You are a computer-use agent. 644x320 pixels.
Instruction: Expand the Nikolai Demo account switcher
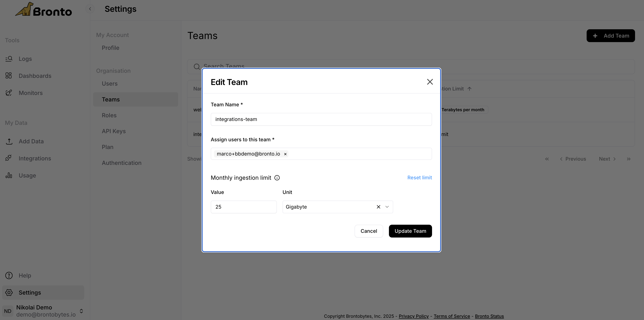tap(81, 311)
